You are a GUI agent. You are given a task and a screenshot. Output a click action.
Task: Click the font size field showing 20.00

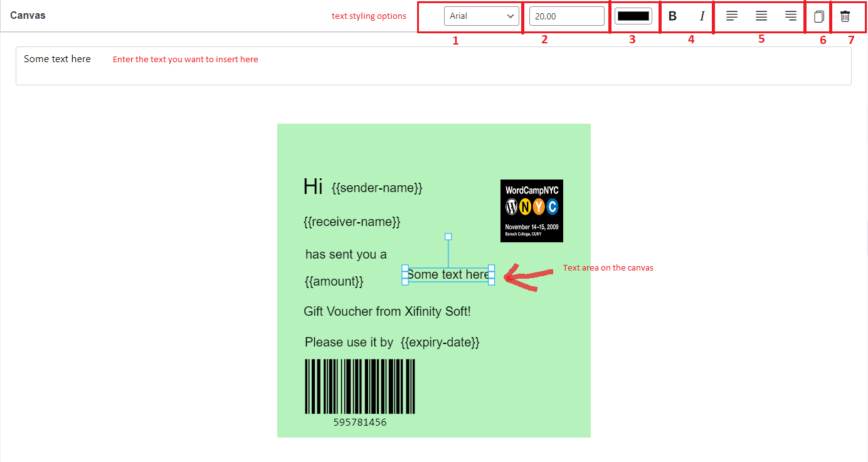click(x=567, y=16)
